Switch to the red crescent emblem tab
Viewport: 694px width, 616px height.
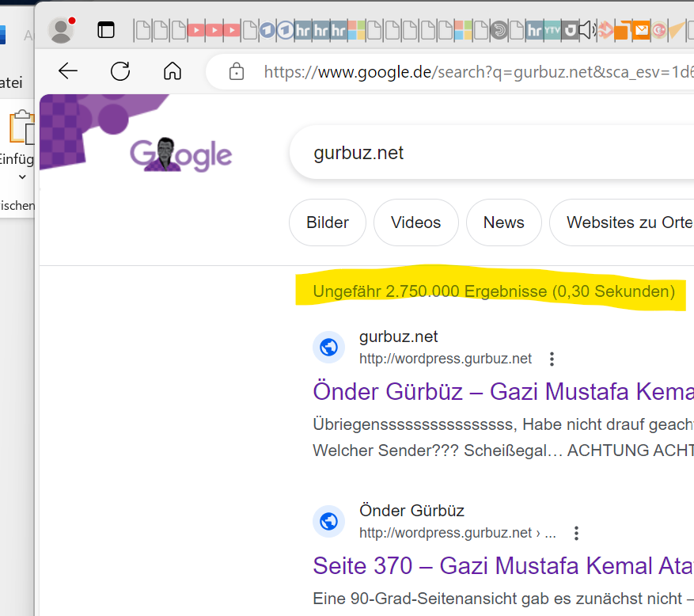click(x=659, y=31)
